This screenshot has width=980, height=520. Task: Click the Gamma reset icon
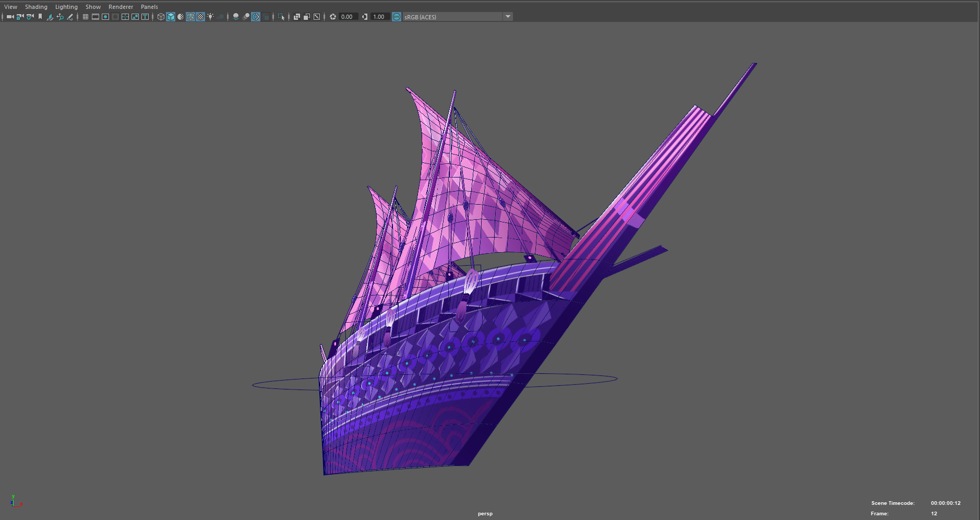pos(365,17)
